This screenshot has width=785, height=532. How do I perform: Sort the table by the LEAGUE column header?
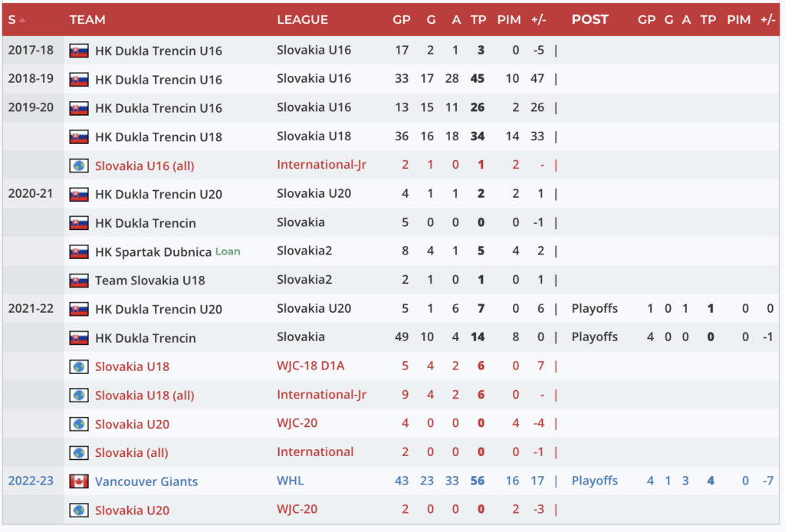(302, 20)
